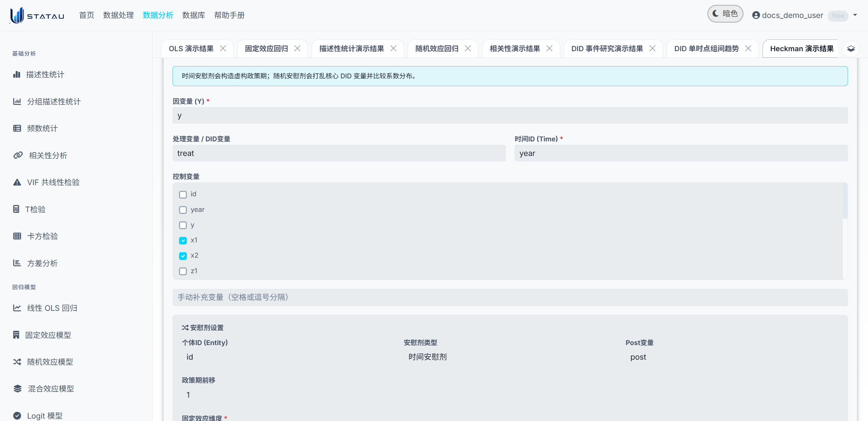
Task: Uncheck the x1 control variable
Action: tap(183, 240)
